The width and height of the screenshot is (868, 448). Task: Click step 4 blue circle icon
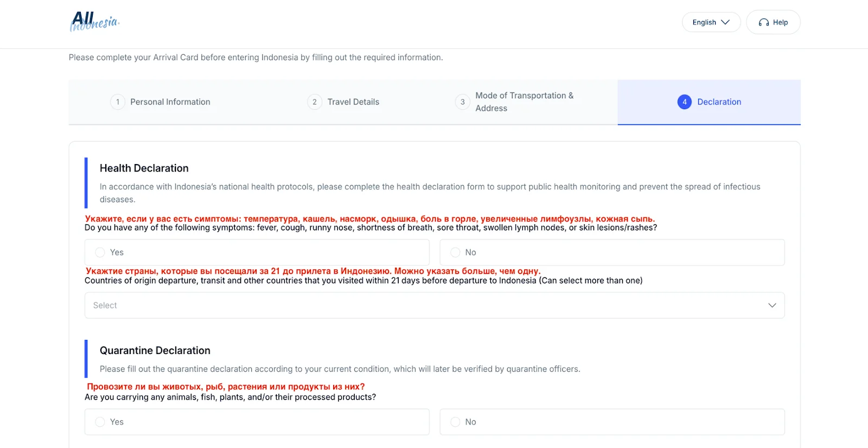[x=684, y=102]
